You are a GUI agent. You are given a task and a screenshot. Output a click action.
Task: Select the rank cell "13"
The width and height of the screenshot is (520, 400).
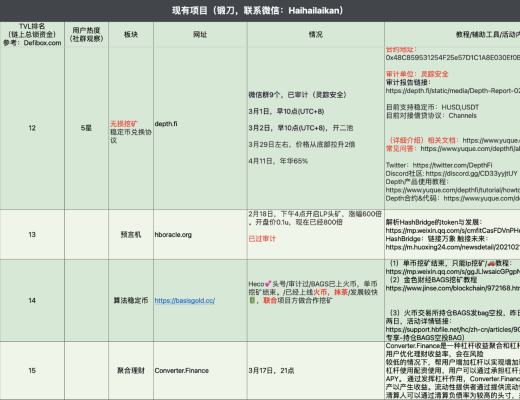(x=32, y=235)
